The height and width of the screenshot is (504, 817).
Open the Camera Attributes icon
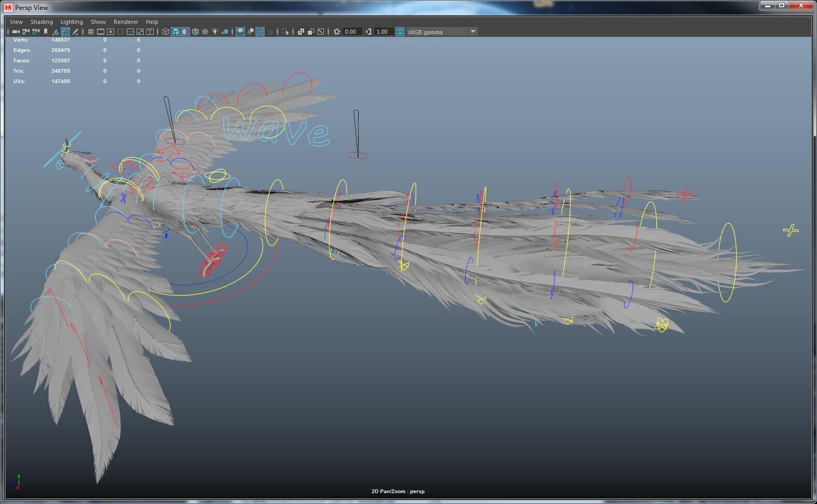tap(35, 32)
